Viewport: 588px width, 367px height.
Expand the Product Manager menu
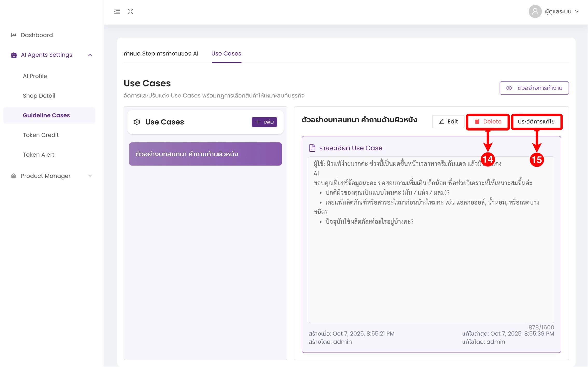pos(90,176)
